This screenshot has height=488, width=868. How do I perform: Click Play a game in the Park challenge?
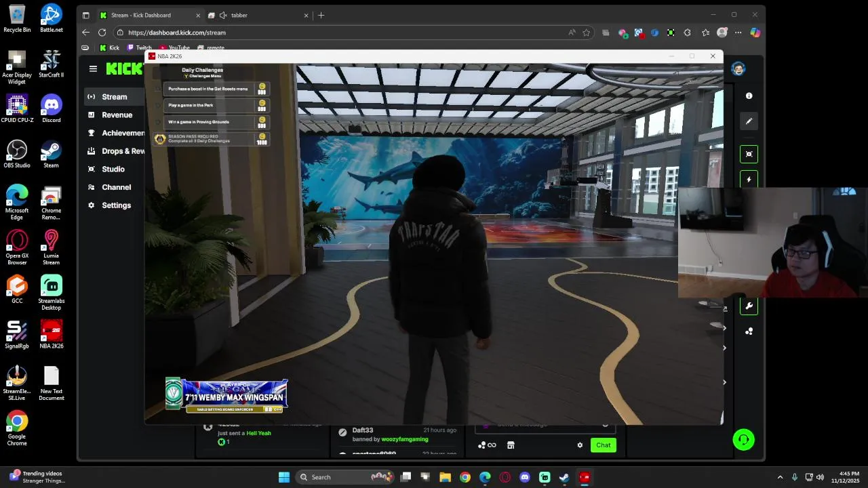217,106
